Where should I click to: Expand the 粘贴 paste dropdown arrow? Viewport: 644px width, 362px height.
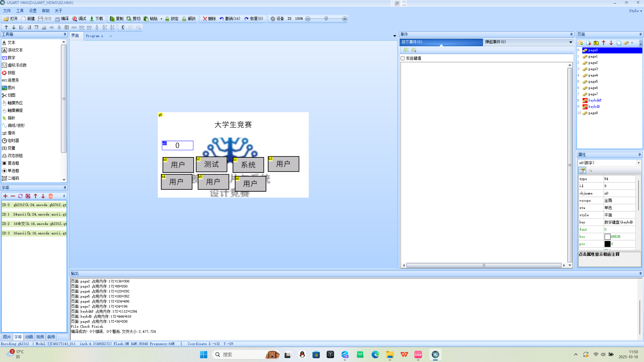[161, 19]
